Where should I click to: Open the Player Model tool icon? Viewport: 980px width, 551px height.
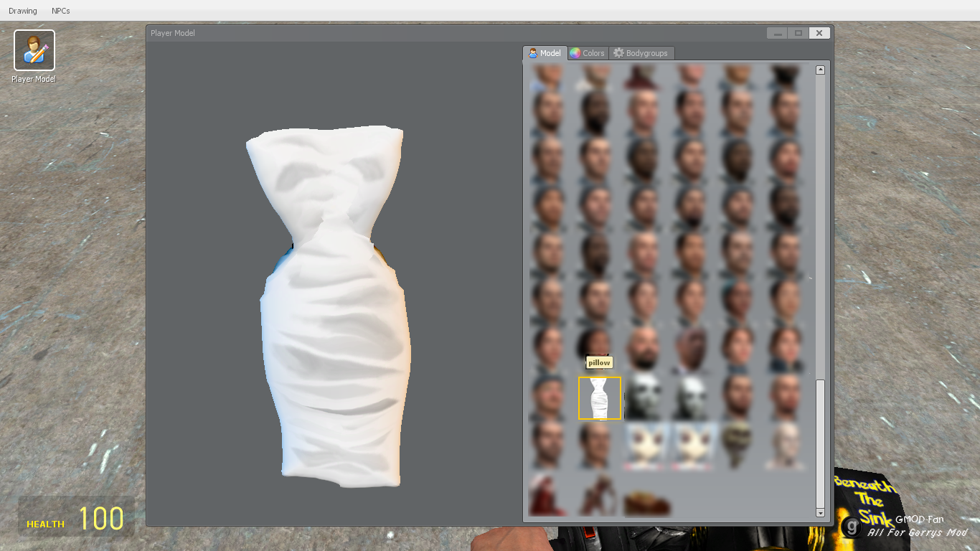[34, 50]
